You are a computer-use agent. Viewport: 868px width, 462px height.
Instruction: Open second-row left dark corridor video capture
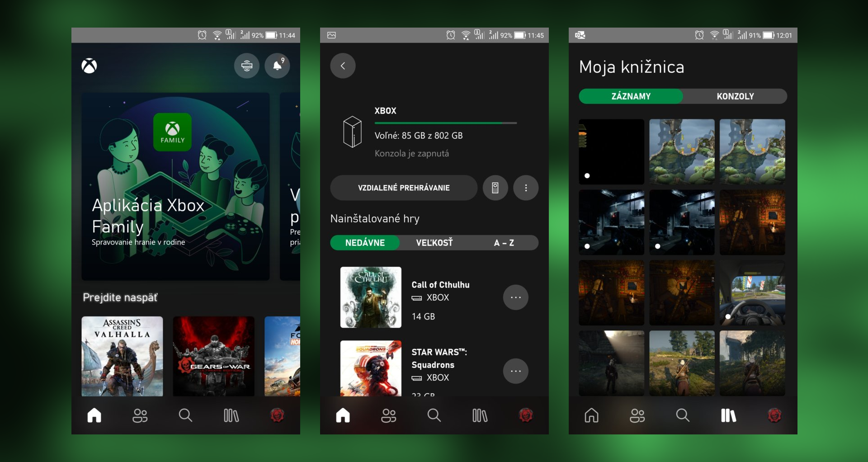click(612, 222)
